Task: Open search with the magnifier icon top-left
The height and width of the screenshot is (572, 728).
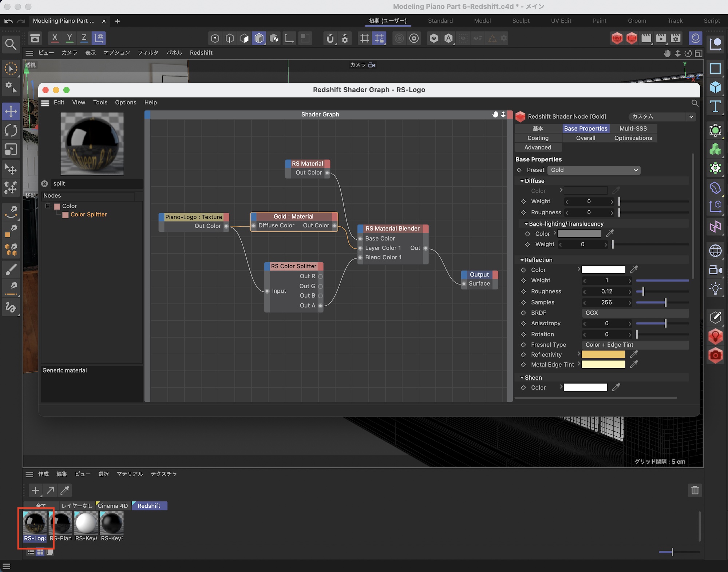Action: (x=11, y=44)
